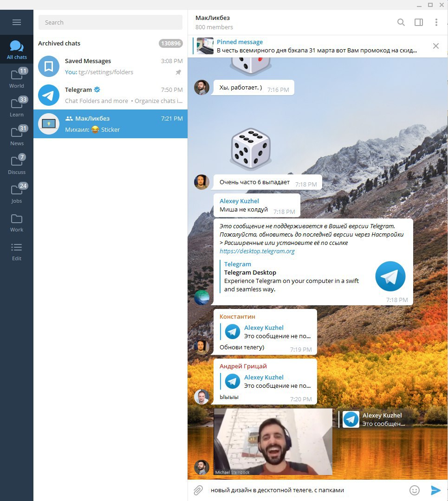448x501 pixels.
Task: Open the Telegram official chat
Action: click(x=110, y=95)
